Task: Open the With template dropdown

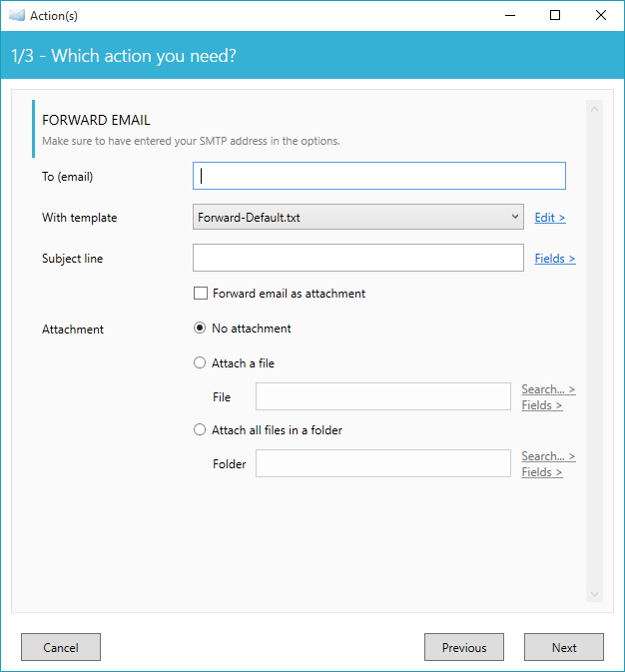Action: (358, 217)
